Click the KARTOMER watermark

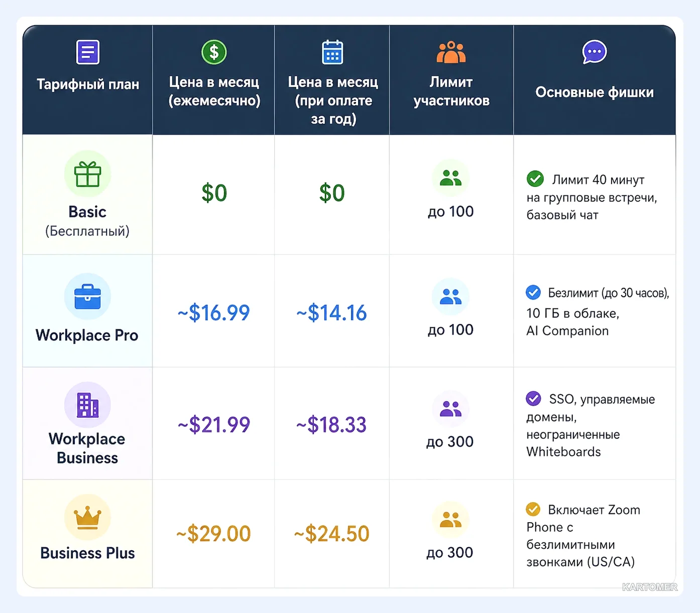point(650,587)
